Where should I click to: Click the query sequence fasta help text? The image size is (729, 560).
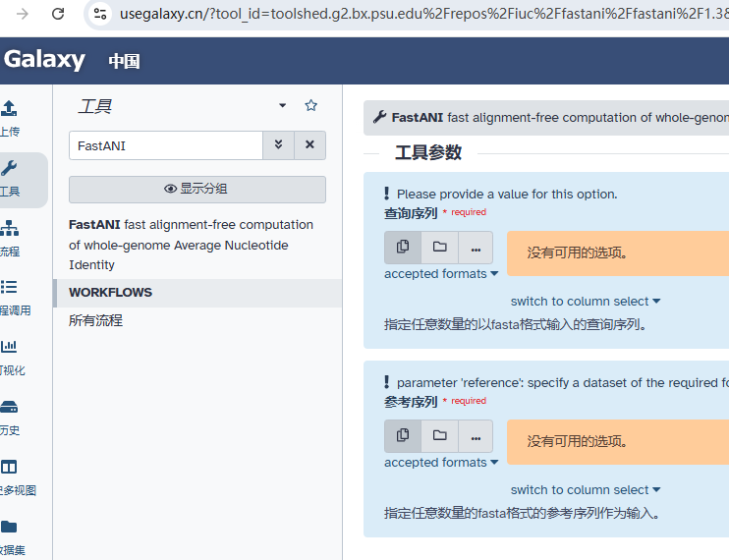pos(515,324)
